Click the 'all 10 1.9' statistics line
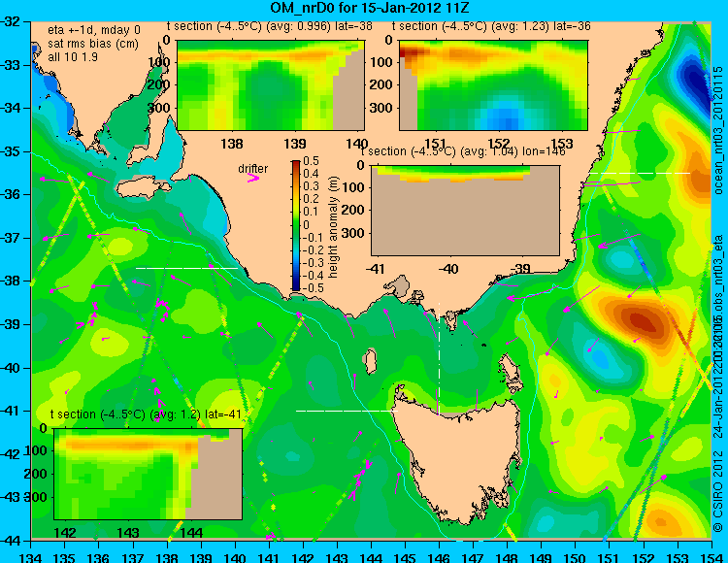 coord(73,57)
